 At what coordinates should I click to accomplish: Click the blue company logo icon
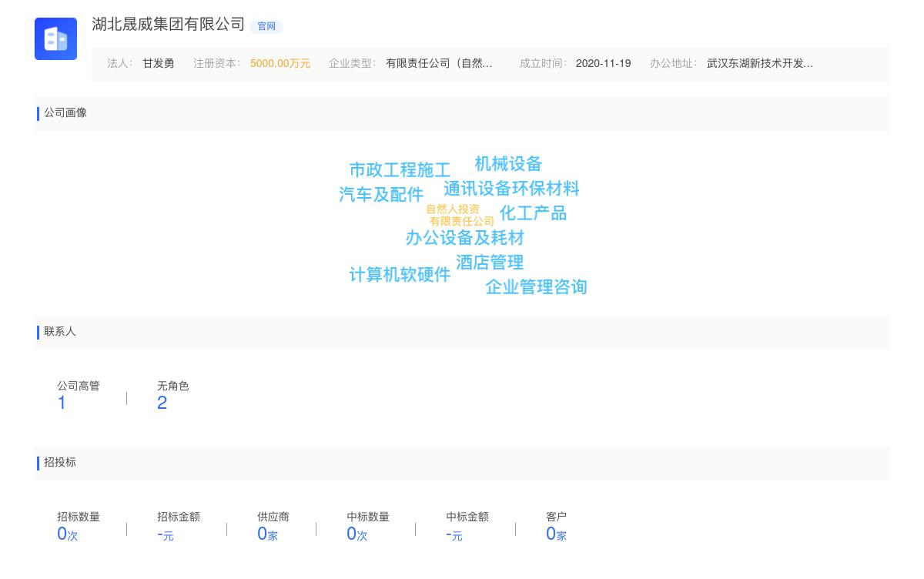pos(55,38)
